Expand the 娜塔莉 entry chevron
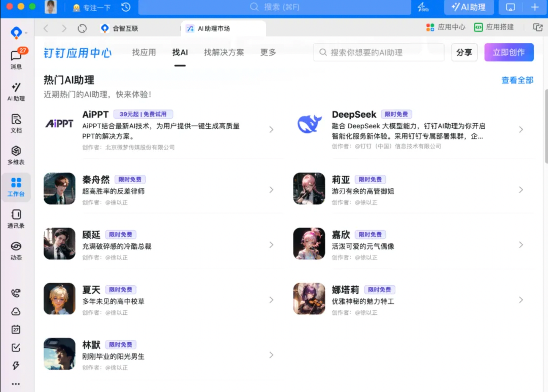Viewport: 548px width, 392px height. tap(521, 300)
